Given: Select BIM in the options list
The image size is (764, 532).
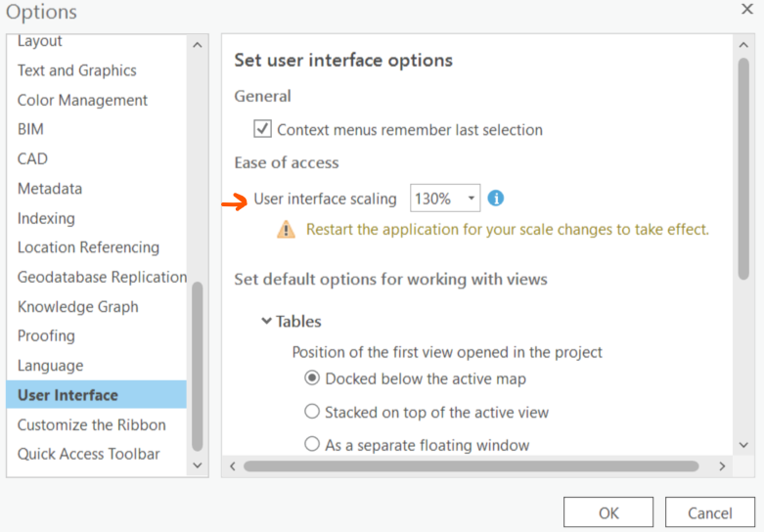Looking at the screenshot, I should [30, 129].
